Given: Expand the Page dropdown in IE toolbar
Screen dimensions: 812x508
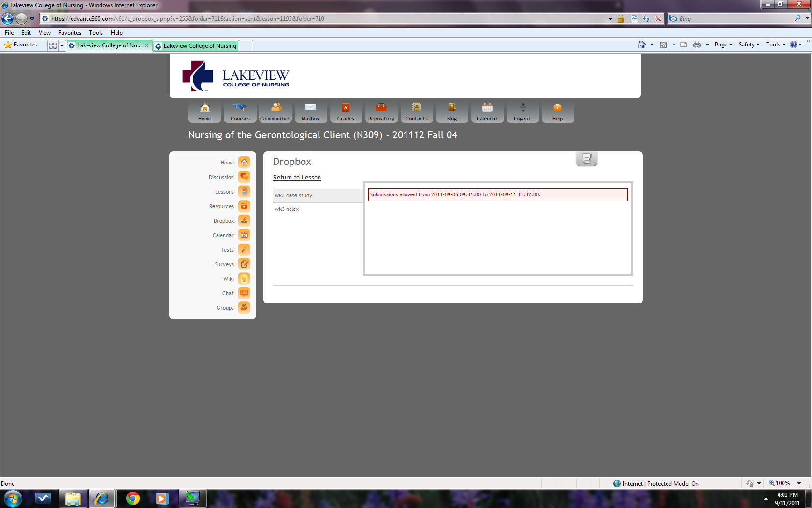Looking at the screenshot, I should pyautogui.click(x=724, y=45).
